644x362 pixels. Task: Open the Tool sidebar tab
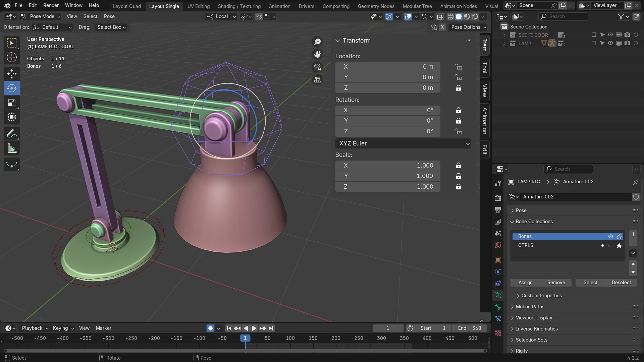pos(484,68)
